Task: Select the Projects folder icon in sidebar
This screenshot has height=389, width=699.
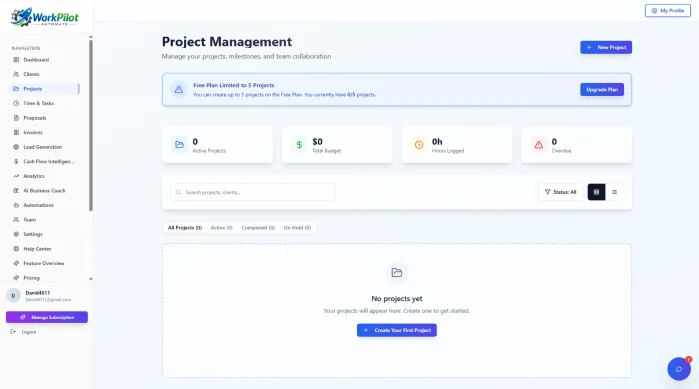Action: (16, 89)
